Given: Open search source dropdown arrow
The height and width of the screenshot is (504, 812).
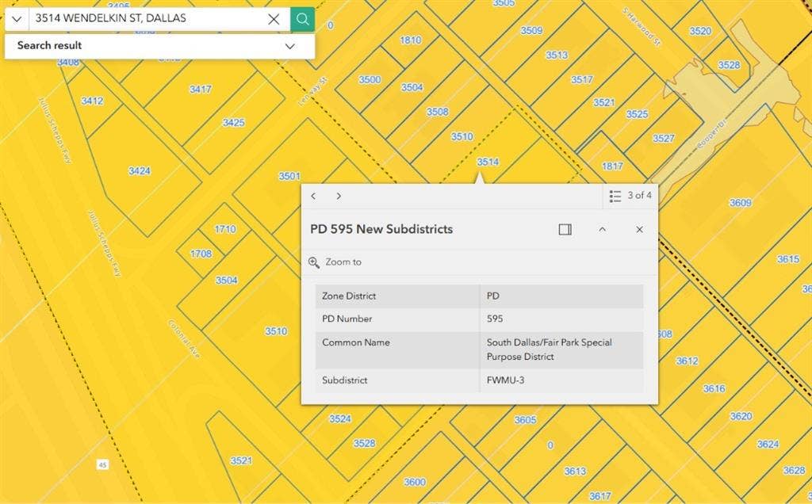Looking at the screenshot, I should (x=17, y=20).
